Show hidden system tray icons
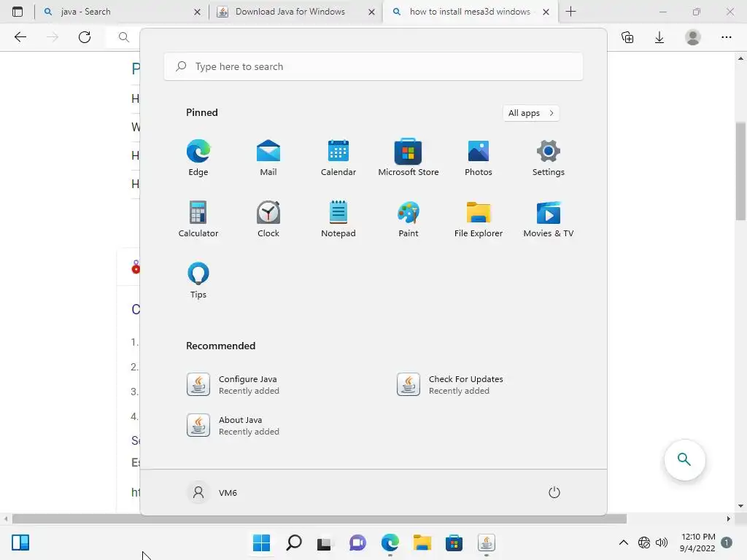 pyautogui.click(x=623, y=542)
